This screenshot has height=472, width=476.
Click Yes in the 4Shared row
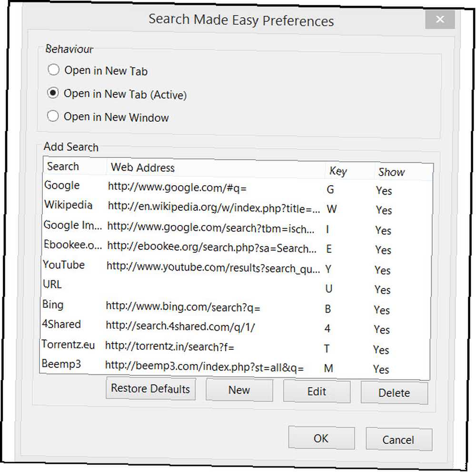coord(382,329)
